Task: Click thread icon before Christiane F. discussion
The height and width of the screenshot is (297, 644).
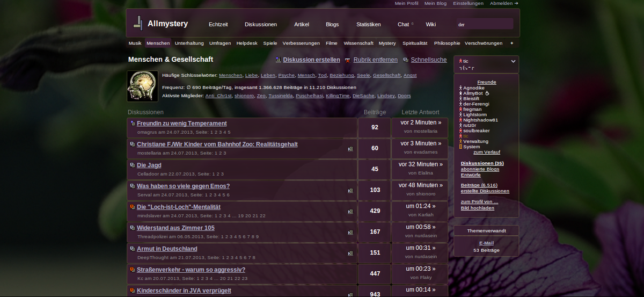Action: tap(132, 144)
